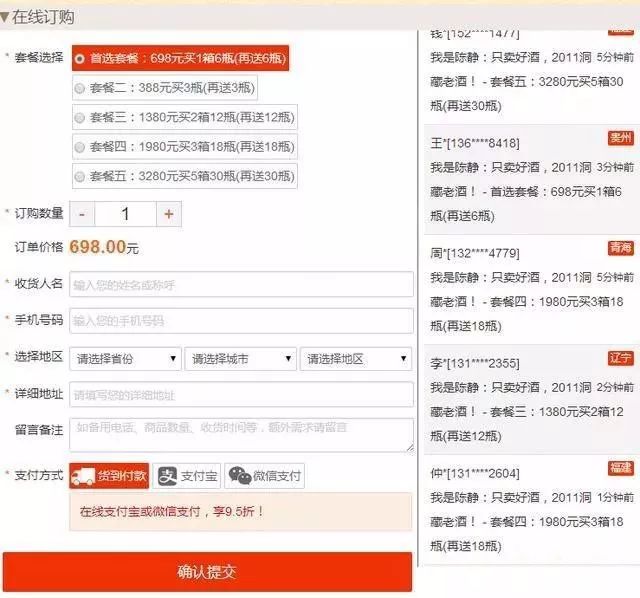Screen dimensions: 640x598
Task: Collapse the 在线订购 section header triangle
Action: pyautogui.click(x=7, y=17)
